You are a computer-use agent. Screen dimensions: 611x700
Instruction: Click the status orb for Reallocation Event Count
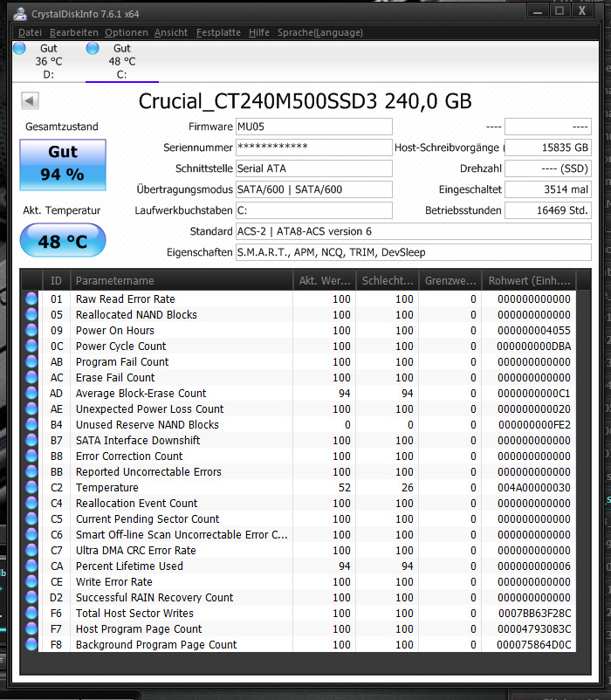tap(31, 503)
